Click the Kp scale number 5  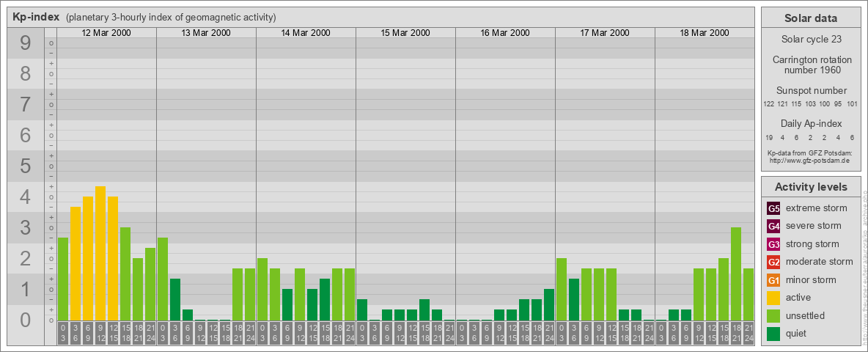coord(26,166)
